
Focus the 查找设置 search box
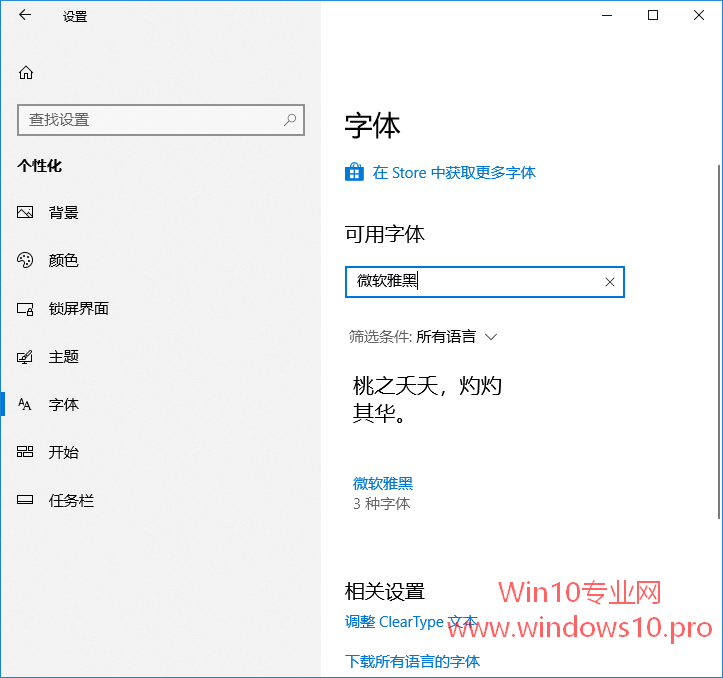coord(161,120)
